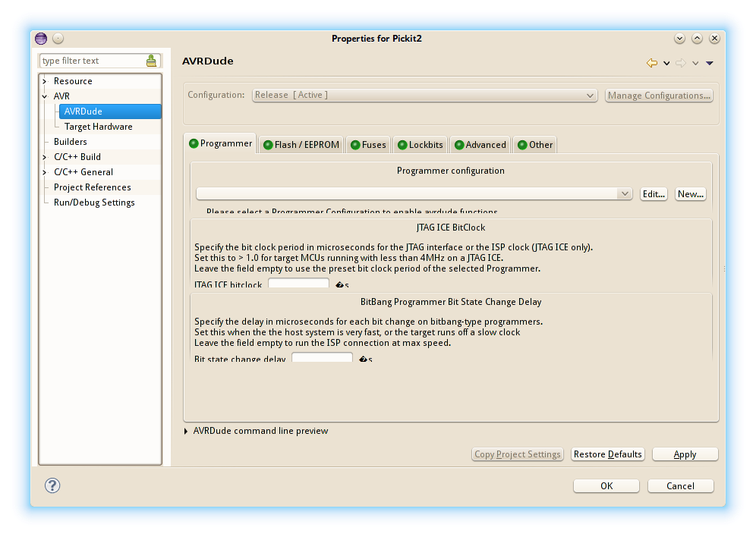Click the Manage Configurations button
Viewport: 756px width, 537px height.
point(659,96)
